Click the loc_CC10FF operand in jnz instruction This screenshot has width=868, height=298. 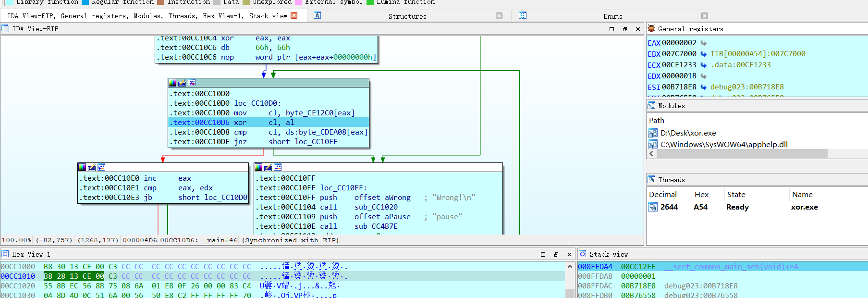tap(316, 142)
